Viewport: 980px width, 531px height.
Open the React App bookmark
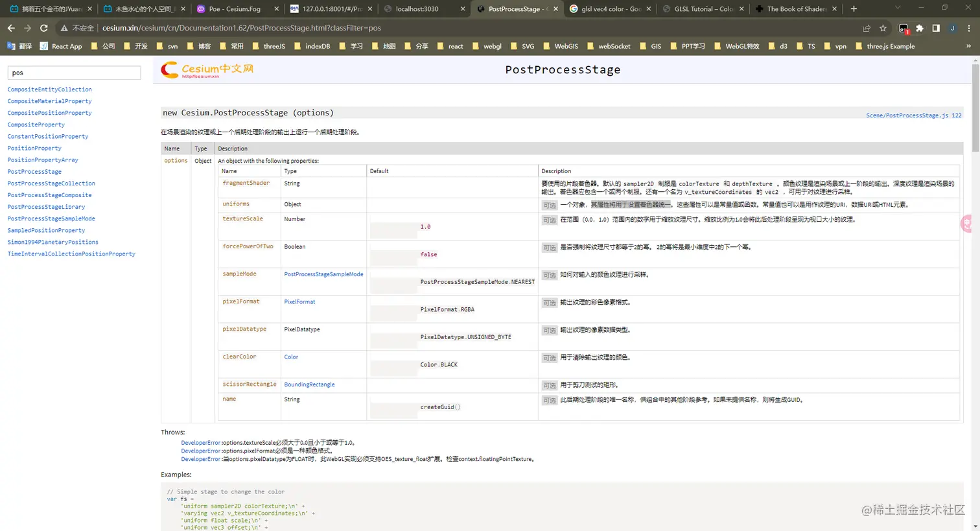pyautogui.click(x=61, y=46)
